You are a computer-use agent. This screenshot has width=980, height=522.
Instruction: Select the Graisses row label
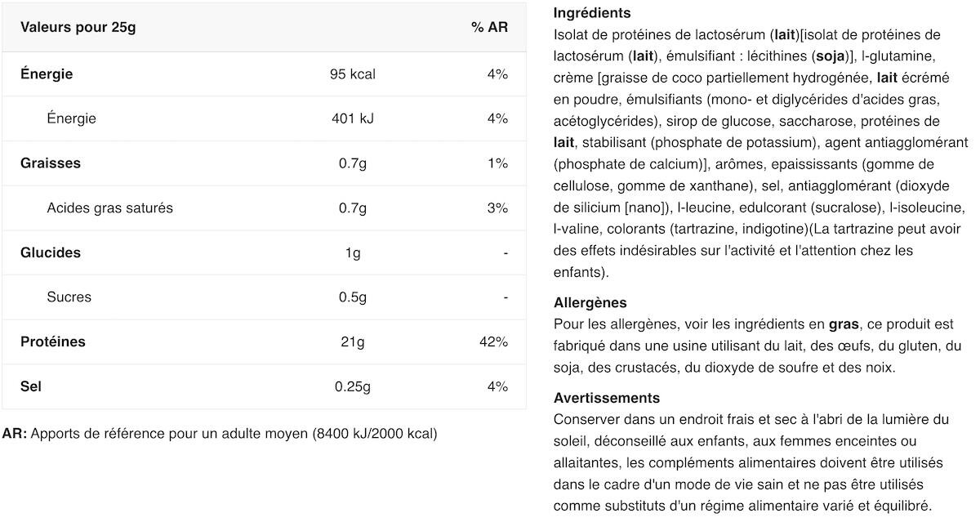(51, 163)
